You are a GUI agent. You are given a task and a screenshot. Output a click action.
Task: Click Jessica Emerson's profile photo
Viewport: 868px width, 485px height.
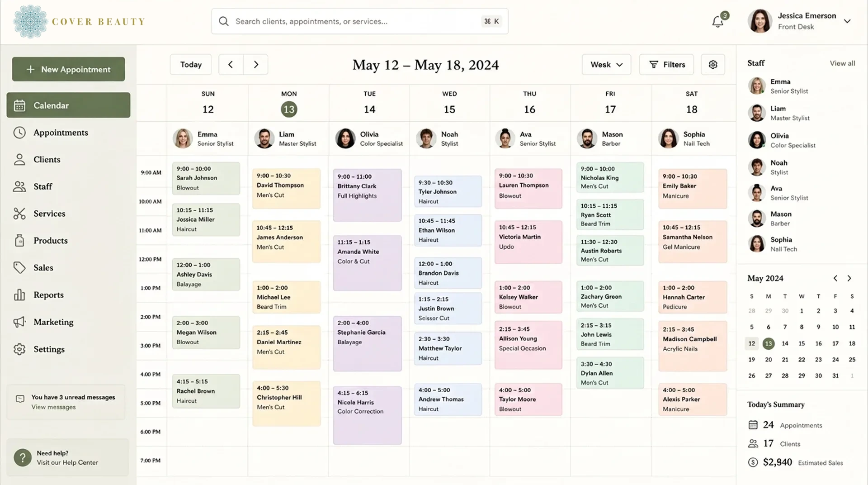click(760, 21)
